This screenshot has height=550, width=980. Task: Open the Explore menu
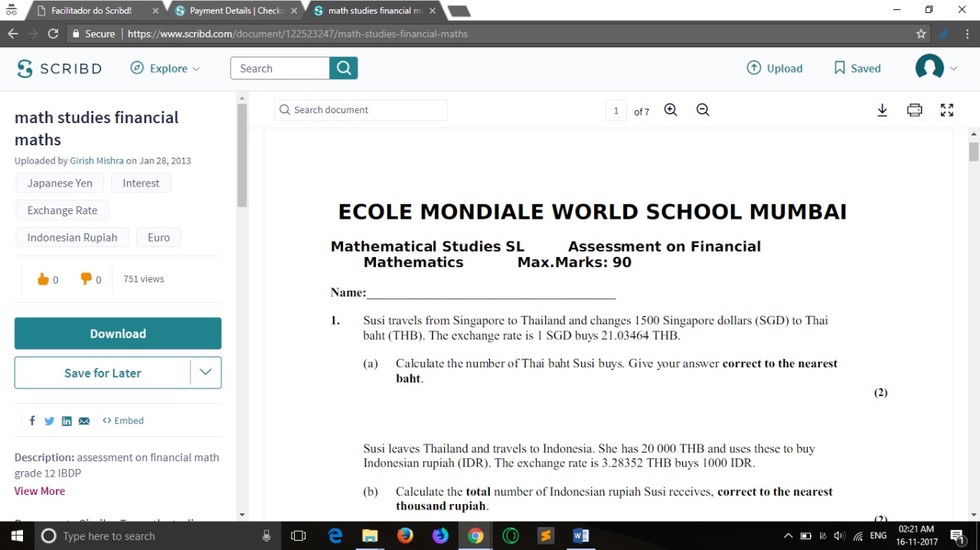tap(165, 68)
